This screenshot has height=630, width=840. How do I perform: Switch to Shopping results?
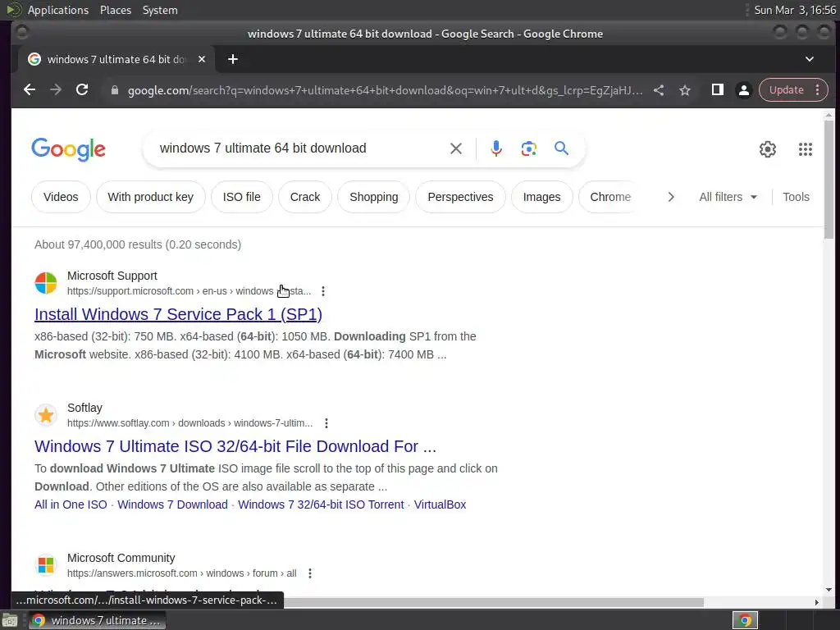[374, 197]
